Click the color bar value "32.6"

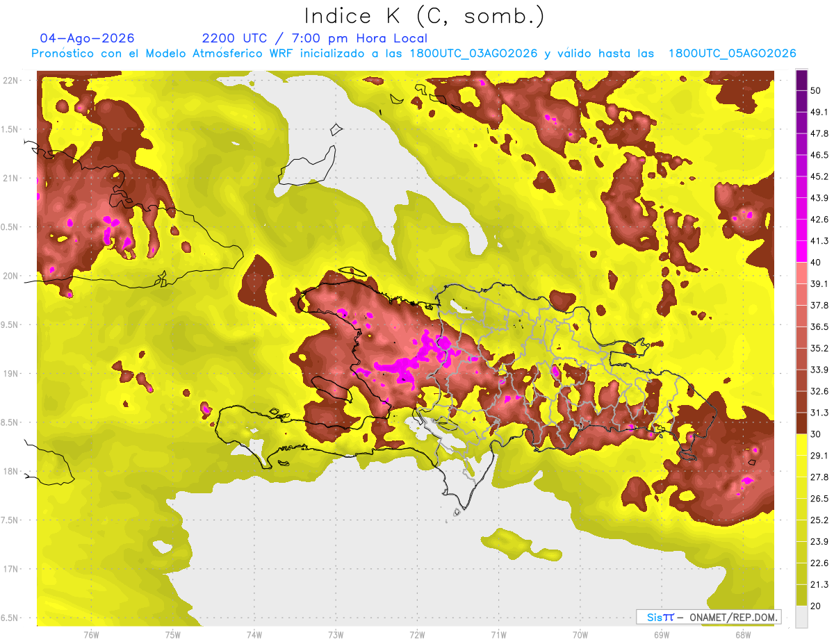819,391
